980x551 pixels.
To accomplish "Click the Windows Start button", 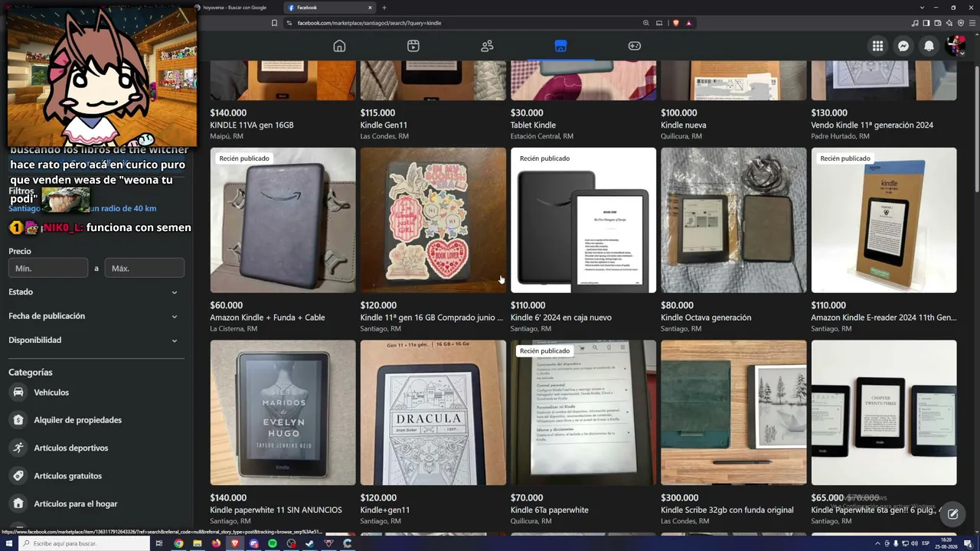I will 9,543.
